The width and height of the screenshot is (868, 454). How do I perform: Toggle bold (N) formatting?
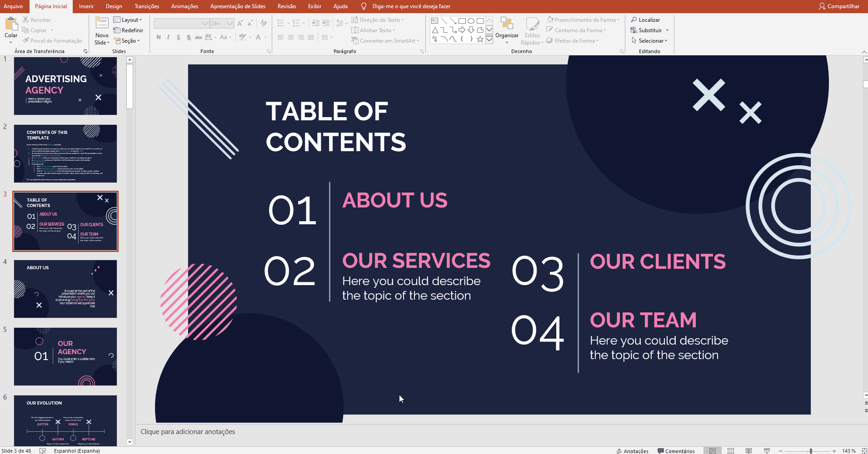click(159, 37)
